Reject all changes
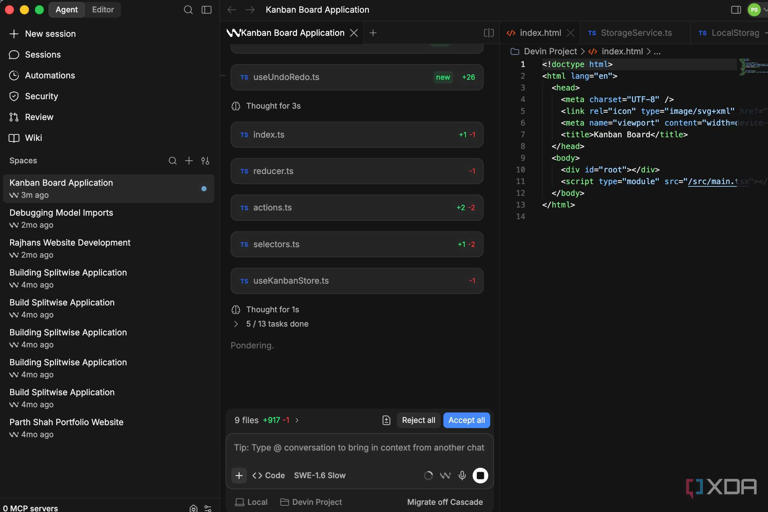The width and height of the screenshot is (768, 512). tap(418, 420)
